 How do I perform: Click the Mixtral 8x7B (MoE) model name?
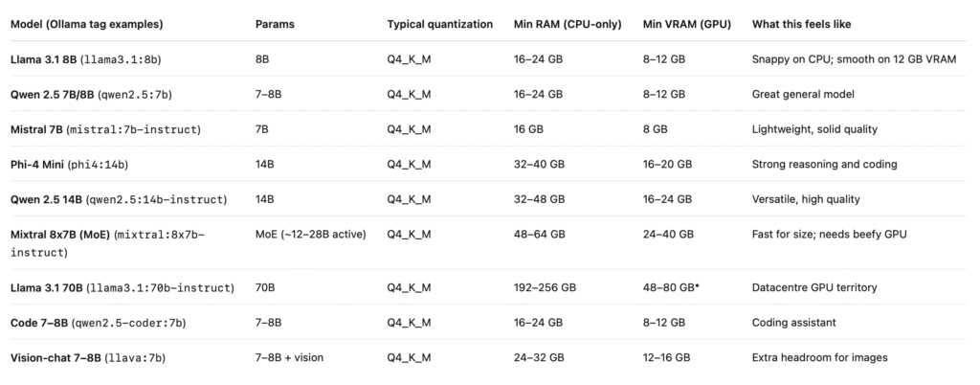coord(60,235)
